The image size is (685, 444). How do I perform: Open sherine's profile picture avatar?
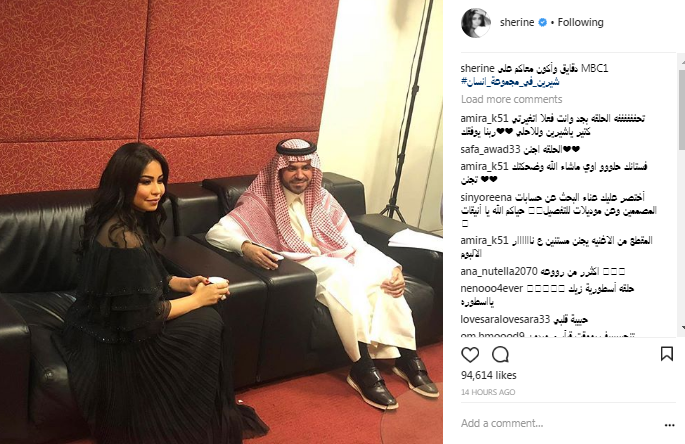[x=476, y=22]
